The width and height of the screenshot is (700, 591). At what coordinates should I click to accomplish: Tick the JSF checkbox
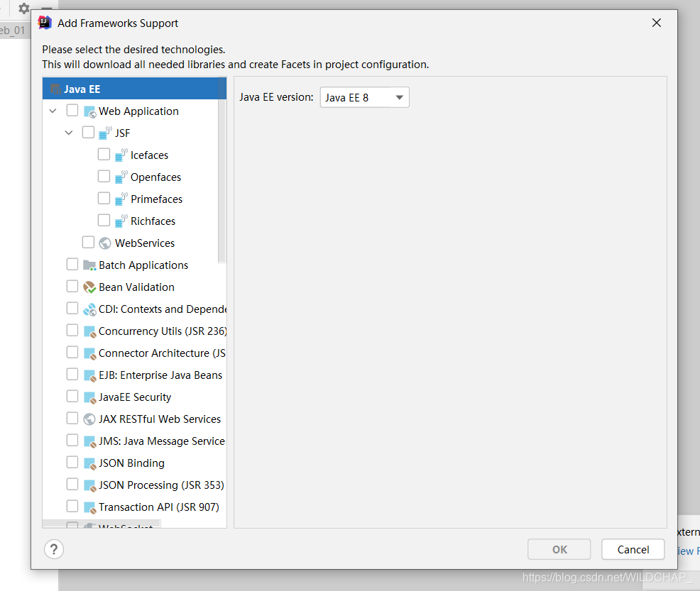89,132
